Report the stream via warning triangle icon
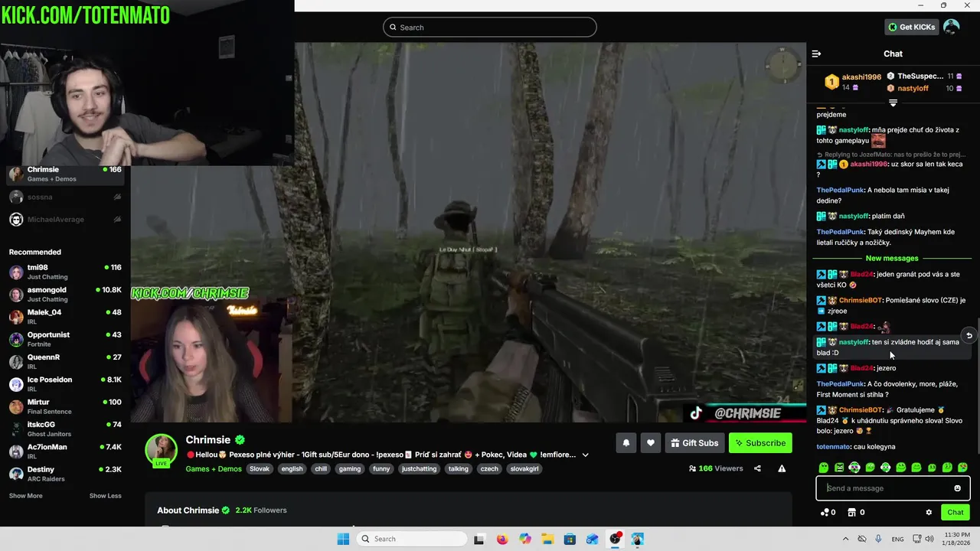Viewport: 980px width, 551px height. pyautogui.click(x=782, y=468)
